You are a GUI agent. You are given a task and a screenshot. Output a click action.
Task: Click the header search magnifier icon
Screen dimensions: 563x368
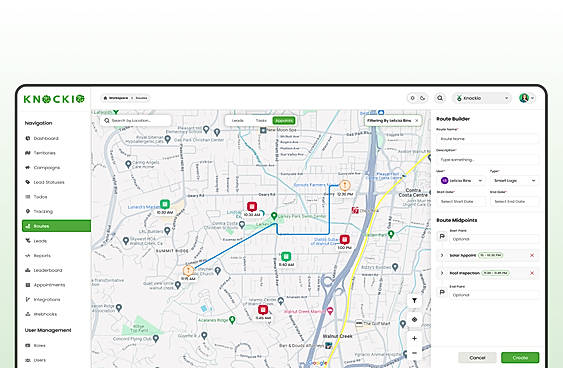tap(440, 98)
